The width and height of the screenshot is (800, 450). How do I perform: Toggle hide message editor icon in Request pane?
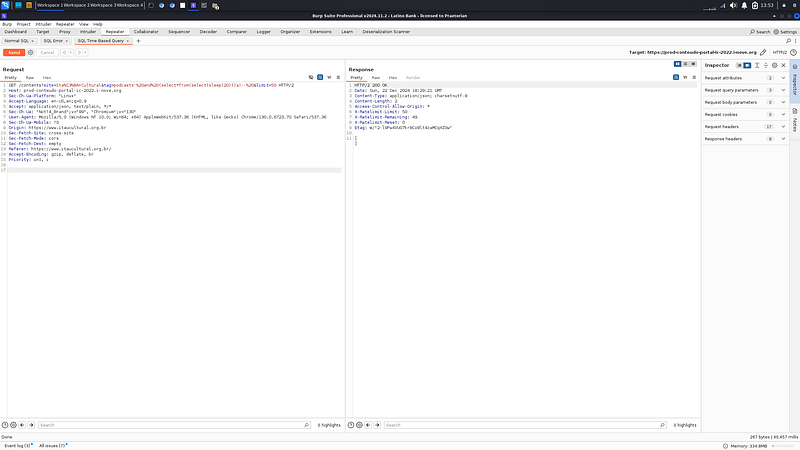311,78
